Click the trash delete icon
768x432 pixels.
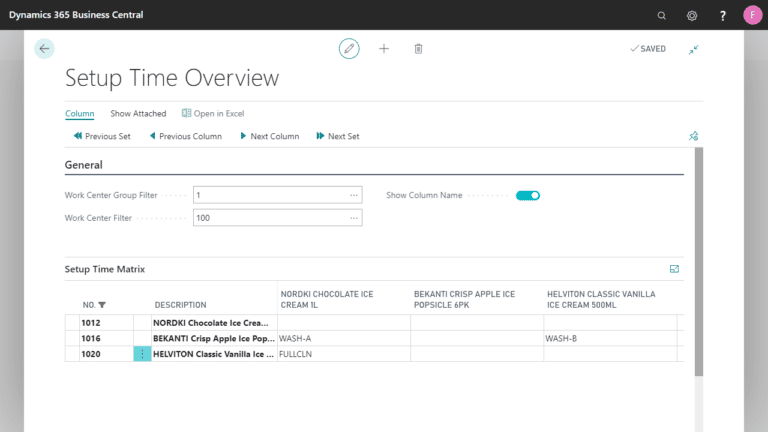coord(418,48)
